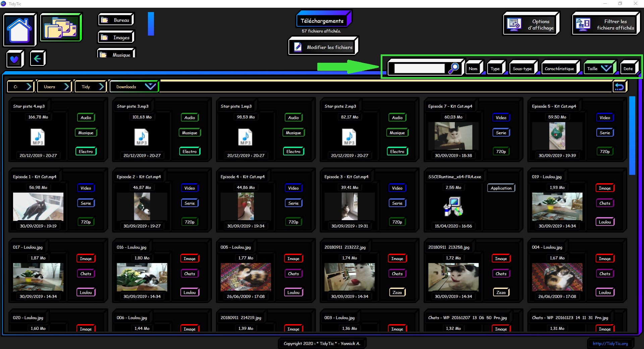Select thumbnail of Episode 3 - Kit Cat.mp4
Image resolution: width=644 pixels, height=349 pixels.
[350, 206]
